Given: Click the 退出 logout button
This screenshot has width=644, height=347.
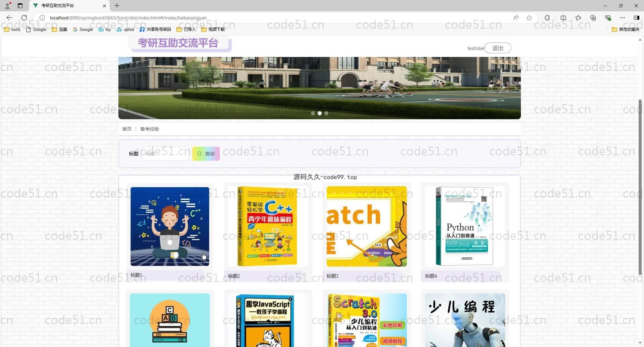Looking at the screenshot, I should [498, 48].
